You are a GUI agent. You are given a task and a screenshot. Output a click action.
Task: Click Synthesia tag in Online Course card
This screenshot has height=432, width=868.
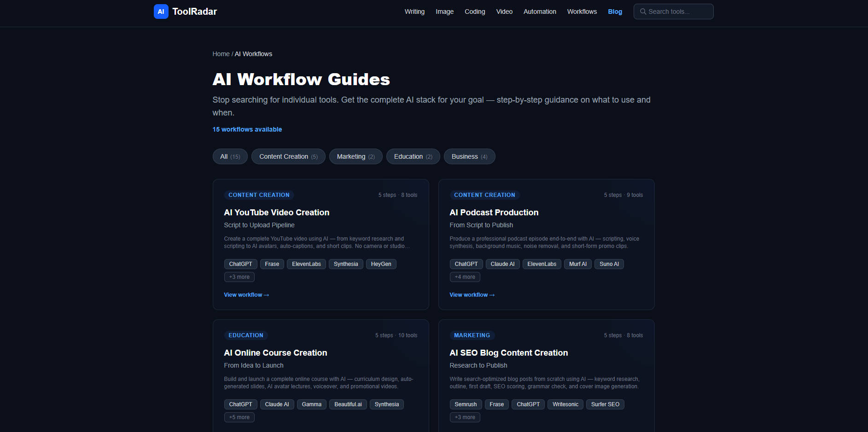(386, 404)
